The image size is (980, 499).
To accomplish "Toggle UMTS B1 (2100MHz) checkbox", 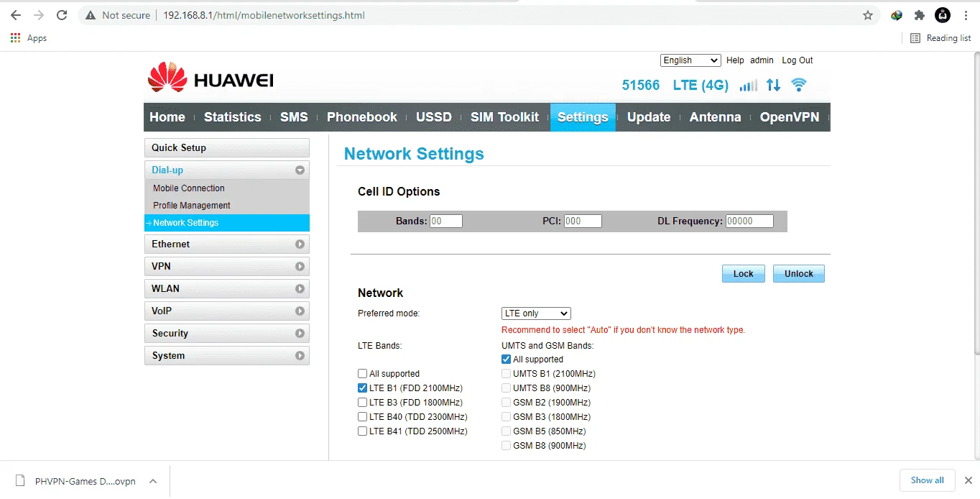I will [x=507, y=374].
